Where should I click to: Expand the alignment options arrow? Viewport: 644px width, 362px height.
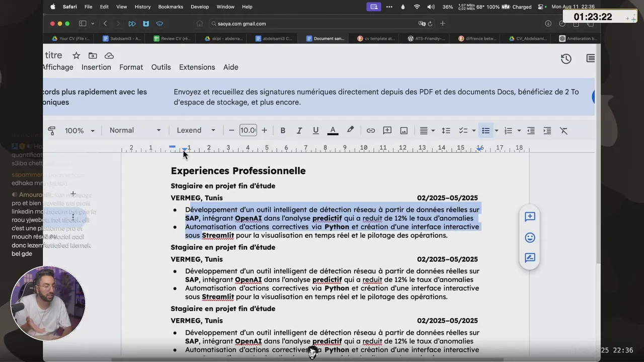pyautogui.click(x=433, y=131)
